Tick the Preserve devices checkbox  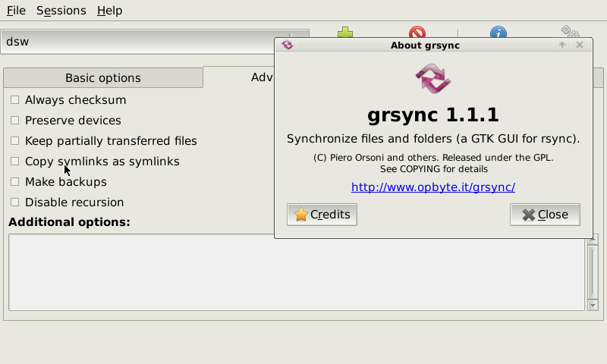click(14, 121)
